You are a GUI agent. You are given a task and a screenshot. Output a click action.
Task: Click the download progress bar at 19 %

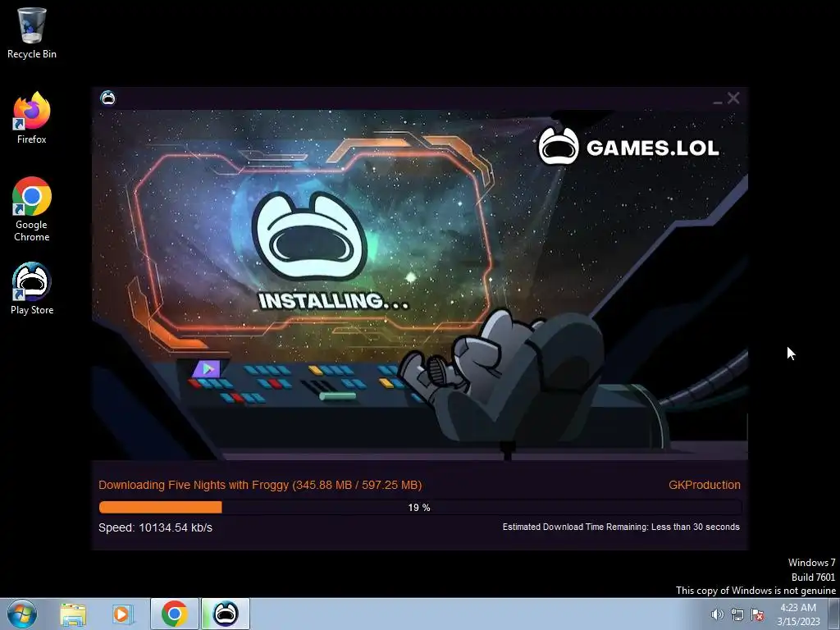(x=420, y=507)
